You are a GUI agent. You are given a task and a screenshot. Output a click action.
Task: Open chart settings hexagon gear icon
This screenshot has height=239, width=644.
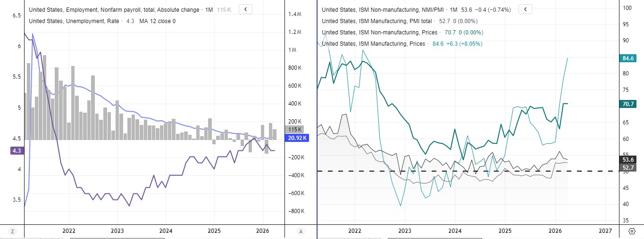pos(631,231)
